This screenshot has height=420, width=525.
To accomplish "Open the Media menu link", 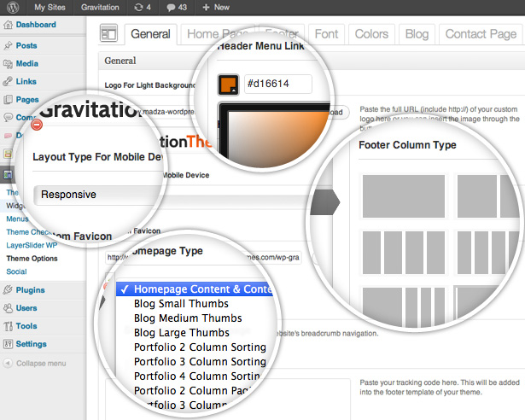I will (27, 63).
